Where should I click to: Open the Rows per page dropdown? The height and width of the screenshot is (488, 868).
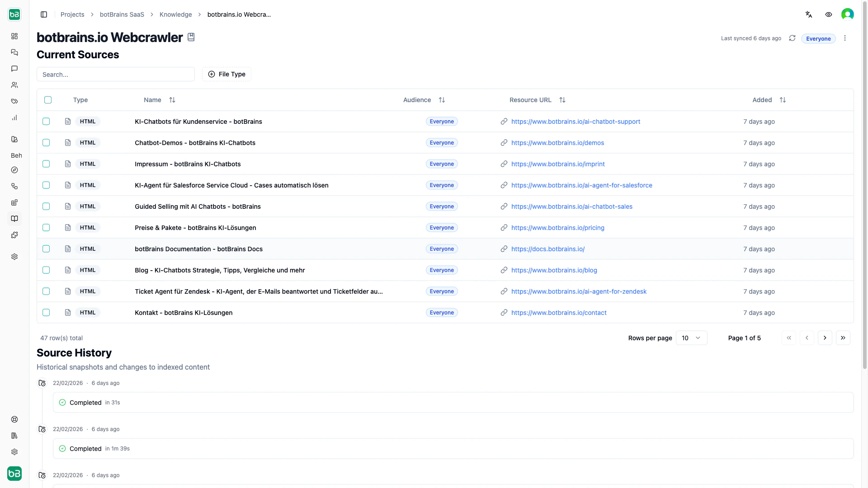point(691,338)
